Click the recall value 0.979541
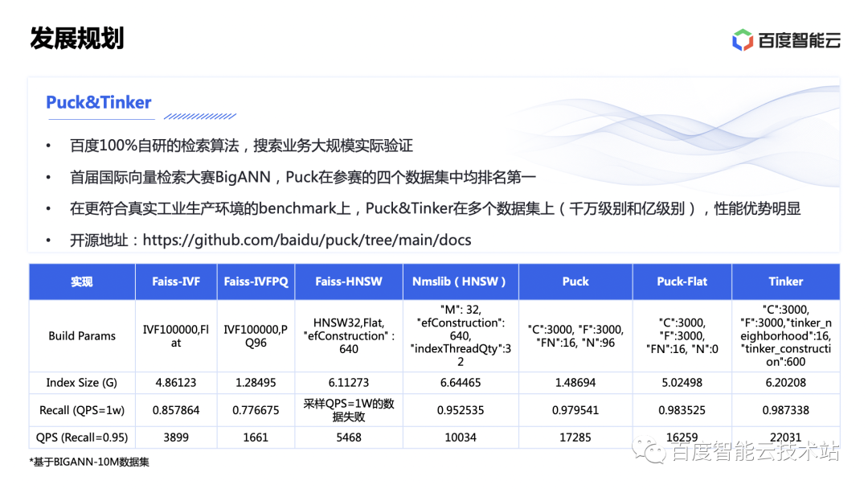Viewport: 868px width, 489px height. pyautogui.click(x=575, y=410)
